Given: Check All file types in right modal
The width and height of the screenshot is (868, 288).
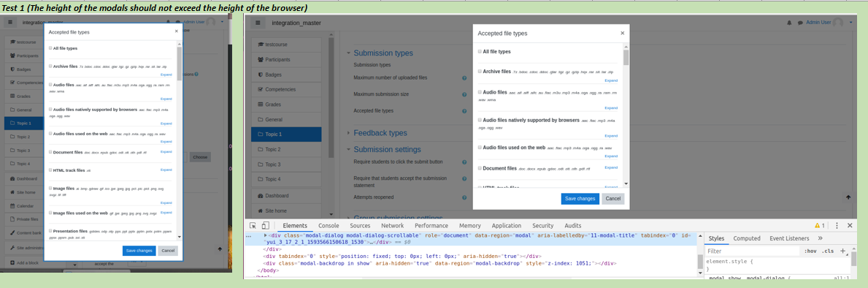Looking at the screenshot, I should (480, 51).
